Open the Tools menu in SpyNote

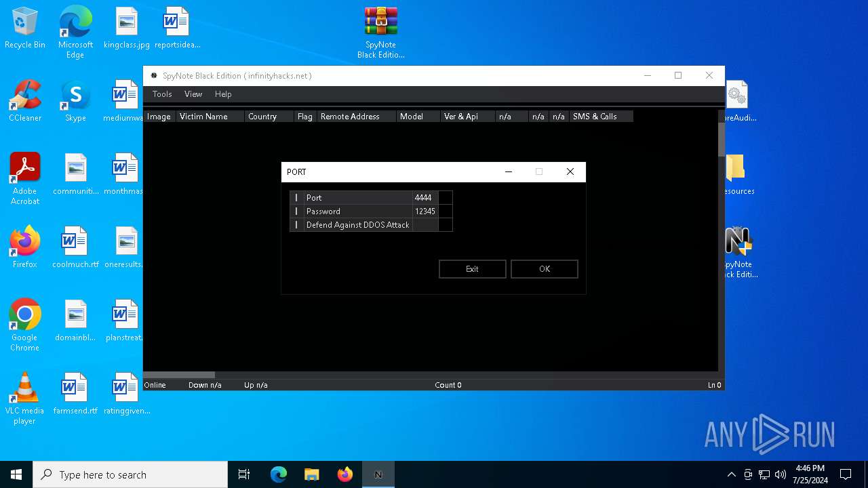click(162, 94)
